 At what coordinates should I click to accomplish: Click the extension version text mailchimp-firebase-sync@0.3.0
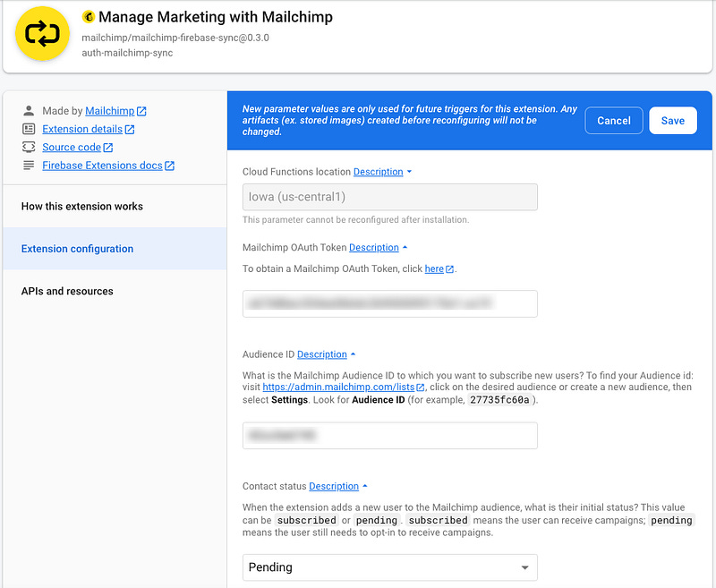tap(175, 38)
